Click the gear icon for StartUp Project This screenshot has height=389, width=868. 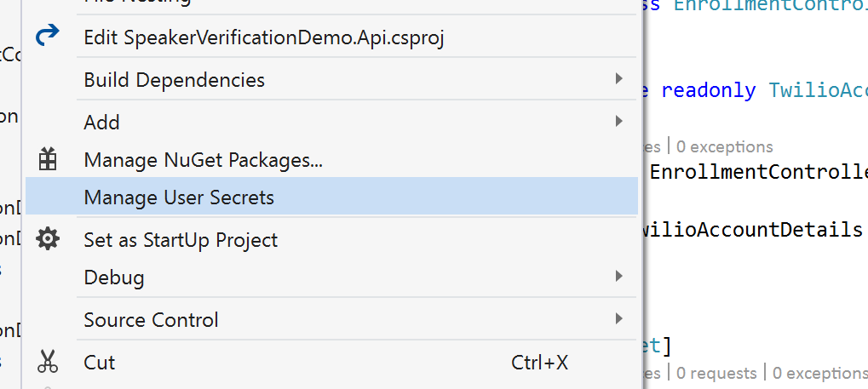pyautogui.click(x=48, y=239)
